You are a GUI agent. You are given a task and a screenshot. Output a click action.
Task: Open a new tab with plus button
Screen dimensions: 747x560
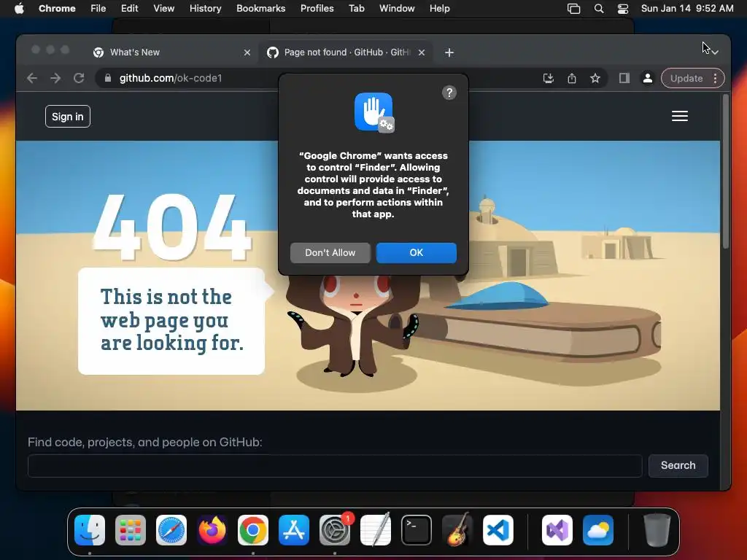point(449,52)
